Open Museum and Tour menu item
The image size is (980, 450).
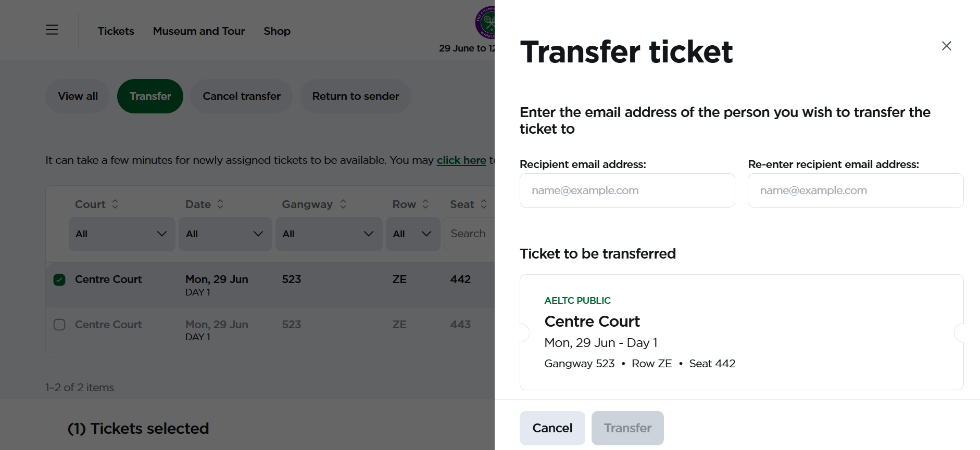click(x=199, y=31)
